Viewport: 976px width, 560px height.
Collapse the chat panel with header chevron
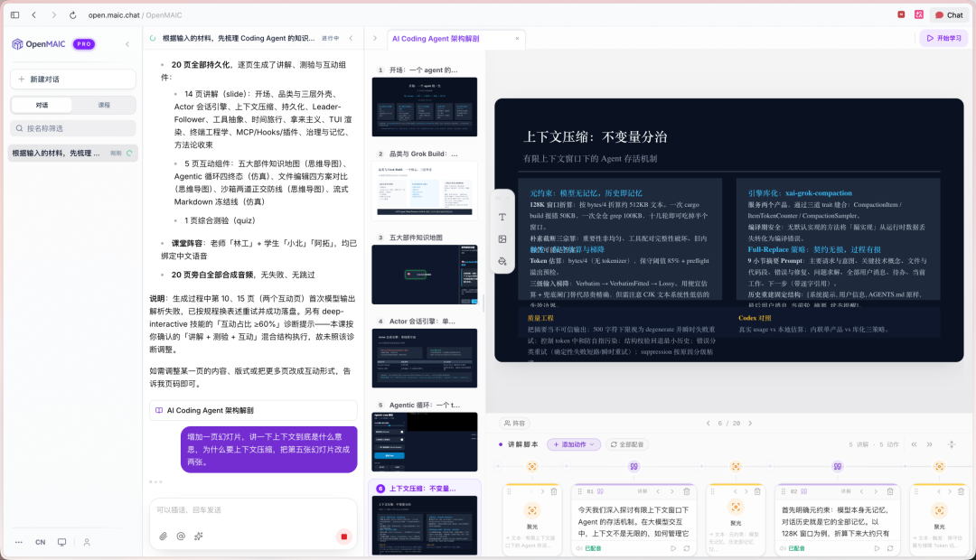[351, 39]
